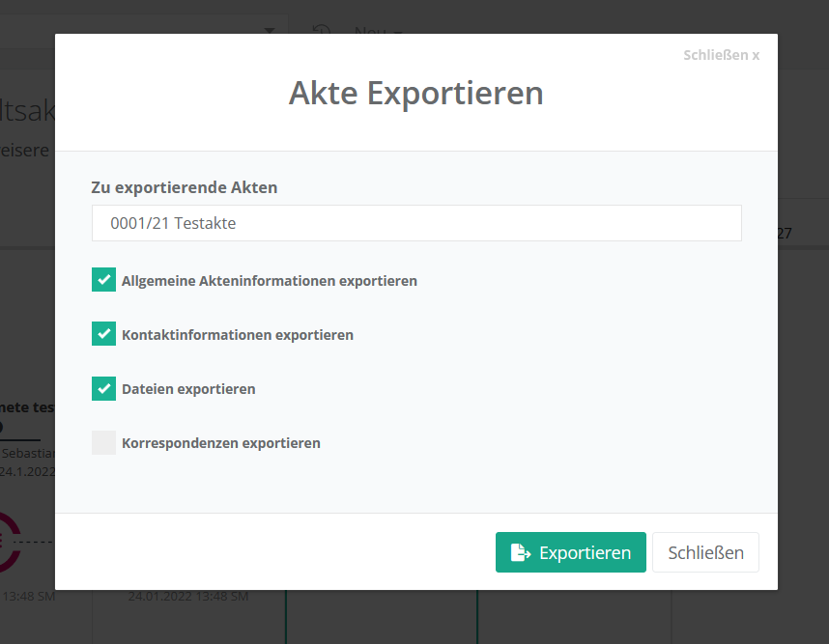Click the purple circular timeline icon at left
This screenshot has height=644, width=829.
click(8, 542)
